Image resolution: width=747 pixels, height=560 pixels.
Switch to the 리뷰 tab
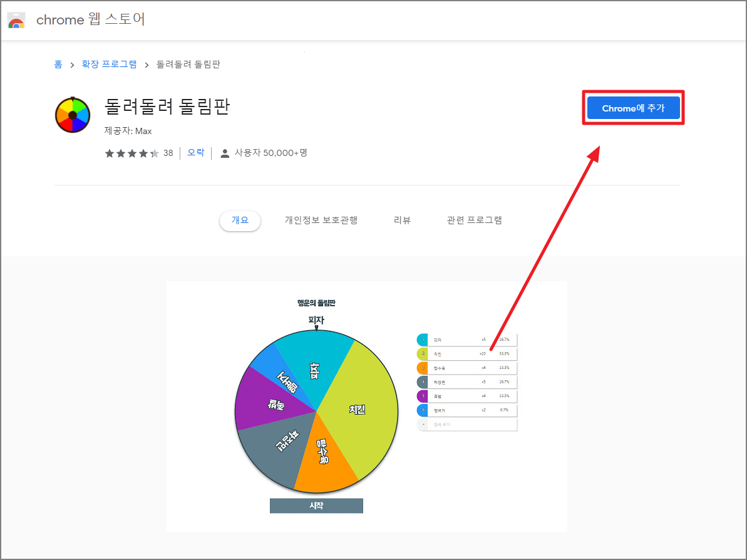coord(402,220)
